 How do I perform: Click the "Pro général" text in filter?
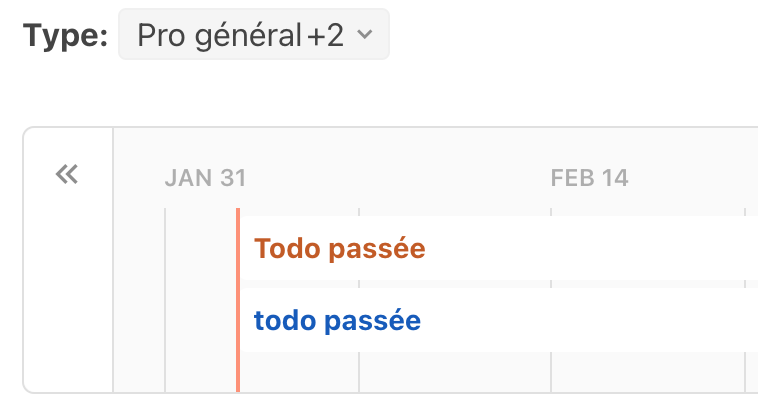219,36
